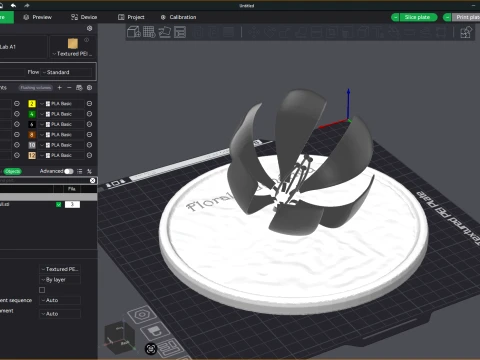Add a filament with the plus icon
The height and width of the screenshot is (360, 480).
tap(60, 88)
